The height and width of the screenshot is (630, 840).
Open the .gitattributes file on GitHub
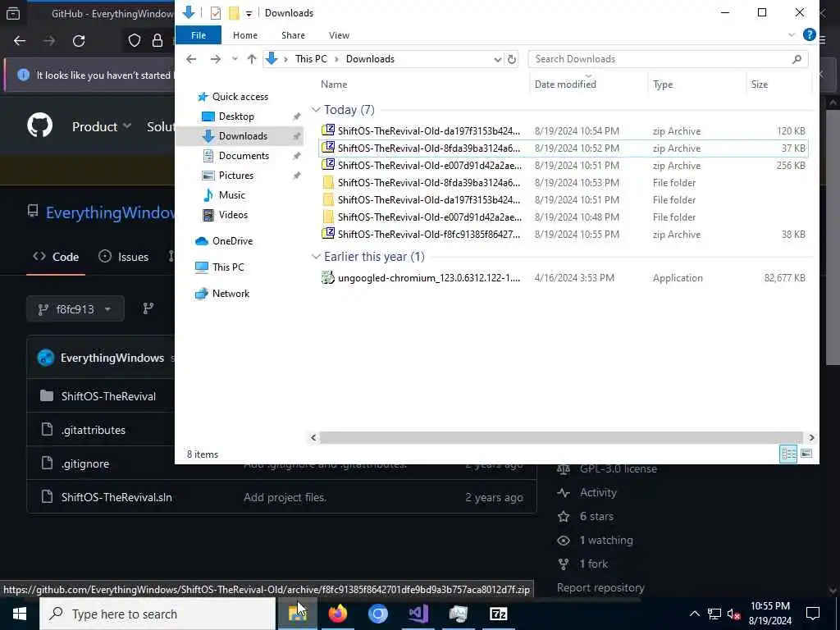click(94, 430)
